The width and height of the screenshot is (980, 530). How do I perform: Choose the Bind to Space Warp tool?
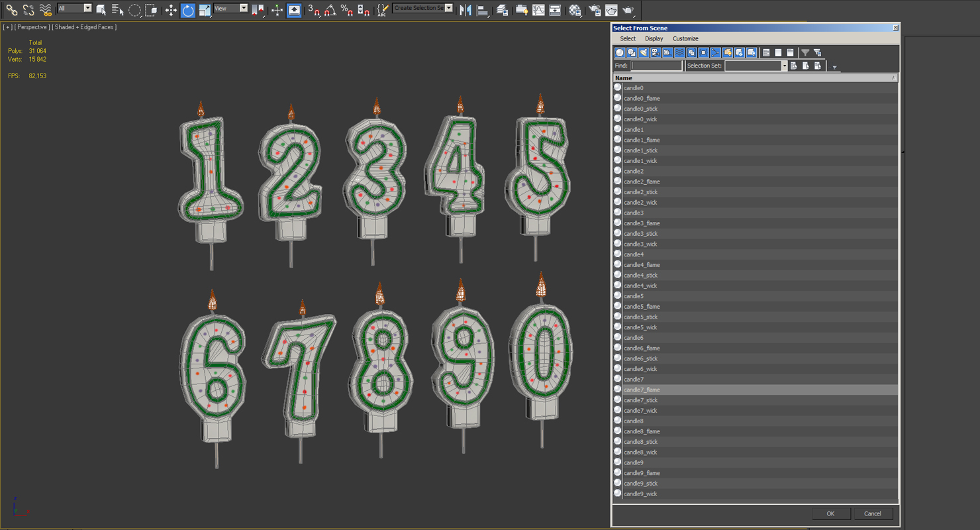[x=45, y=9]
